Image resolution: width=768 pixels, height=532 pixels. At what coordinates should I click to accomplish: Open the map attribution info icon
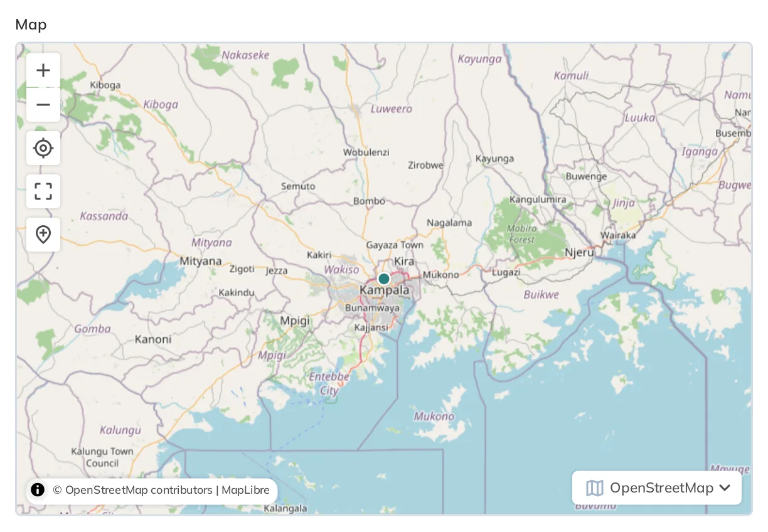pos(38,490)
